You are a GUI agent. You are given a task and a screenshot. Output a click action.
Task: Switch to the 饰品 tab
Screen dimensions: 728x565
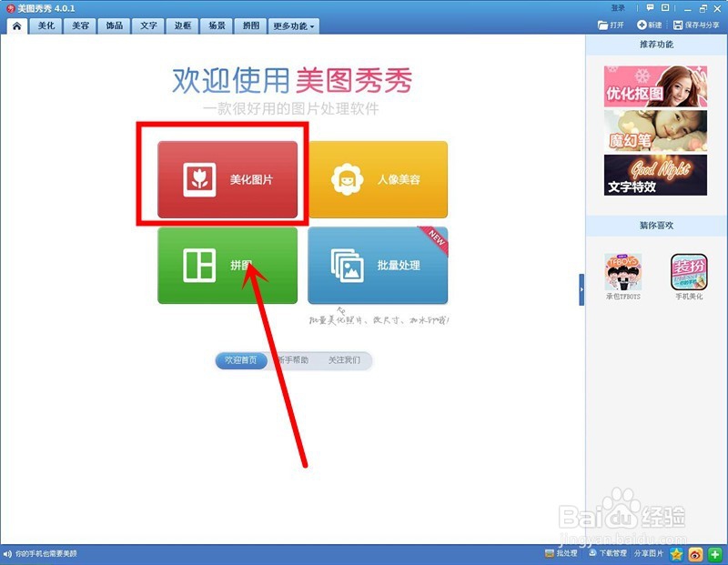pos(115,26)
